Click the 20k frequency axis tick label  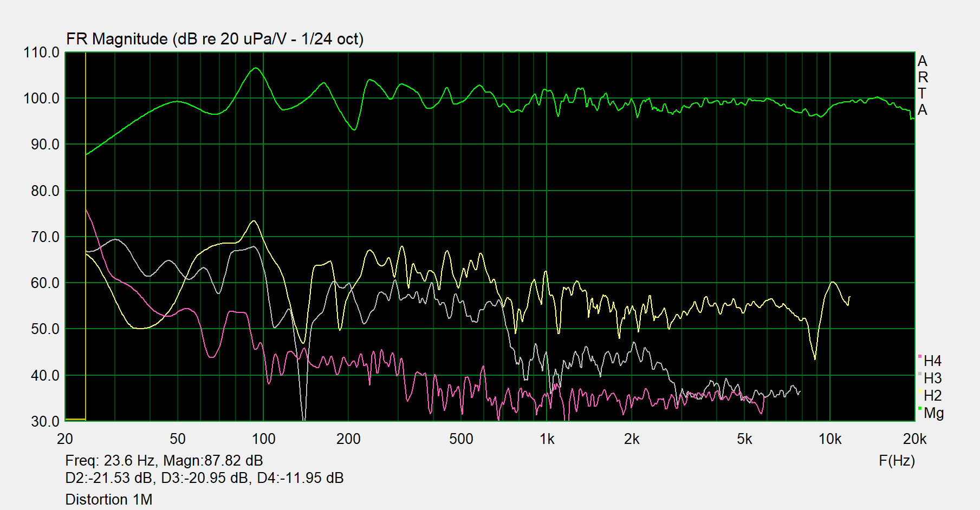point(914,439)
